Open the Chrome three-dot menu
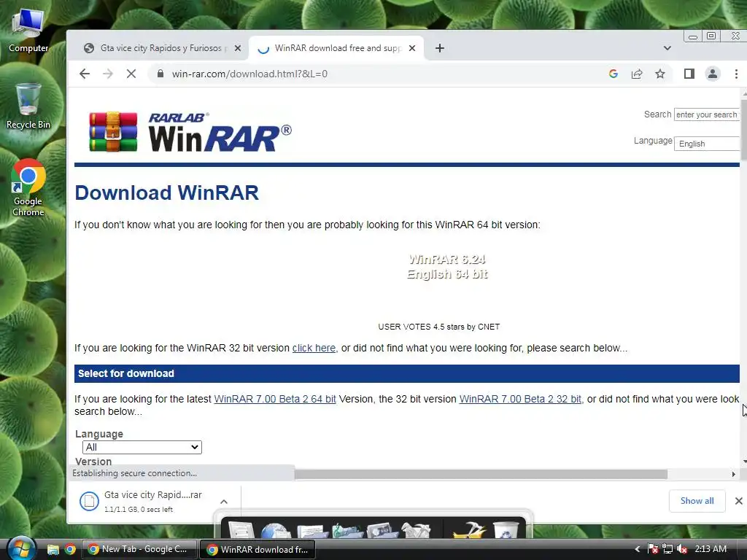This screenshot has height=560, width=747. pos(736,74)
